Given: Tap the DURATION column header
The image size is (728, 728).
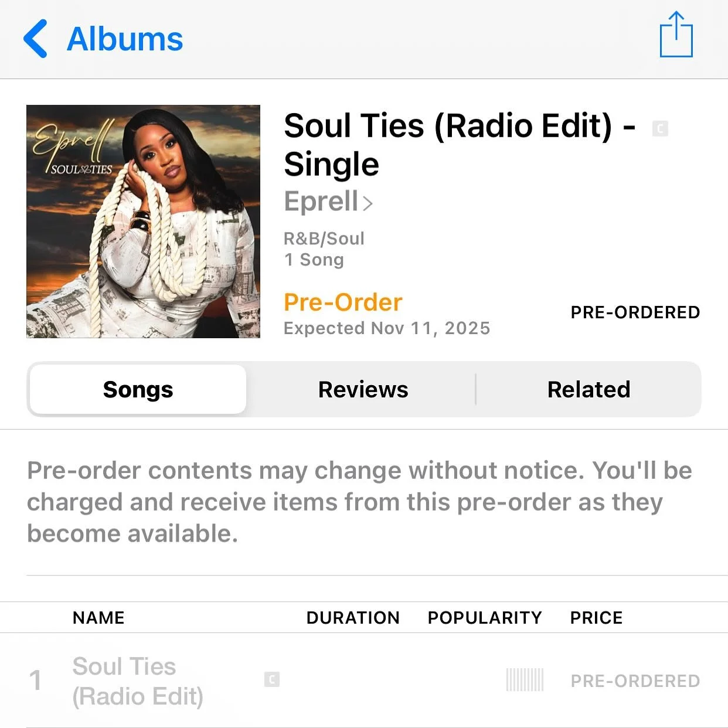Looking at the screenshot, I should (353, 618).
